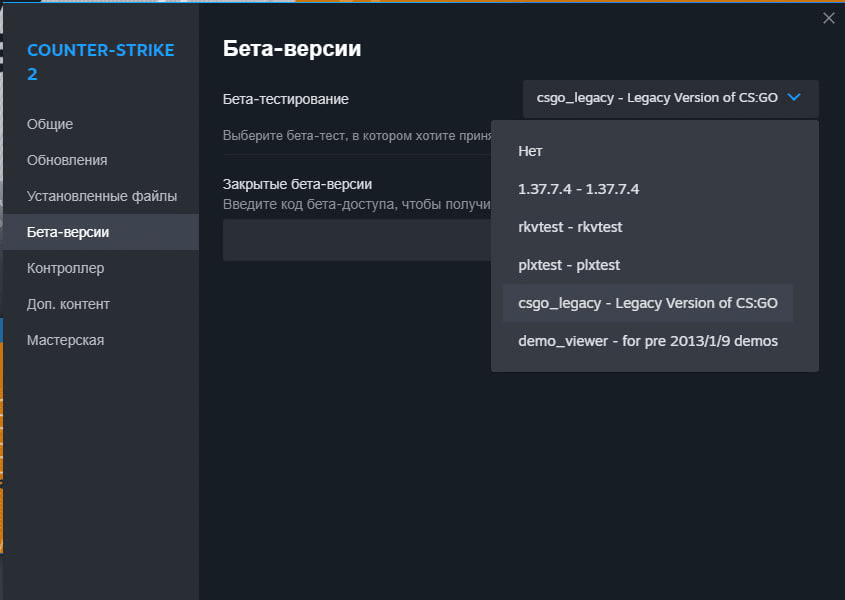The height and width of the screenshot is (600, 845).
Task: Select the rkvtest beta branch
Action: coord(570,227)
